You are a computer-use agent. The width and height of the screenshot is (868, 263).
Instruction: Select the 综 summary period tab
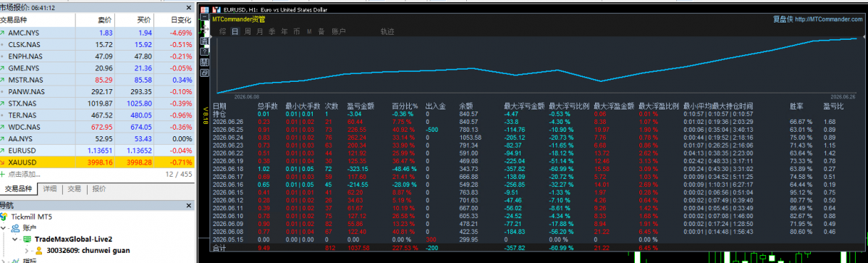(x=222, y=32)
